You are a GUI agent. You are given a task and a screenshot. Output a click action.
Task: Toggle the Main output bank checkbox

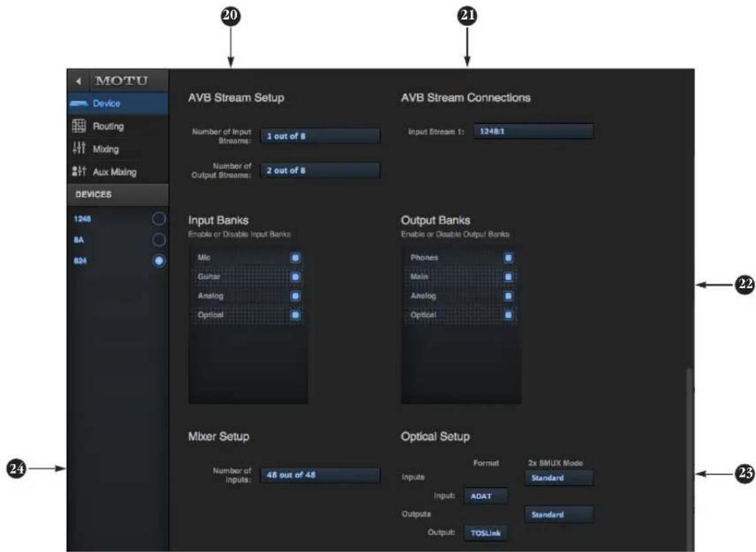(508, 277)
